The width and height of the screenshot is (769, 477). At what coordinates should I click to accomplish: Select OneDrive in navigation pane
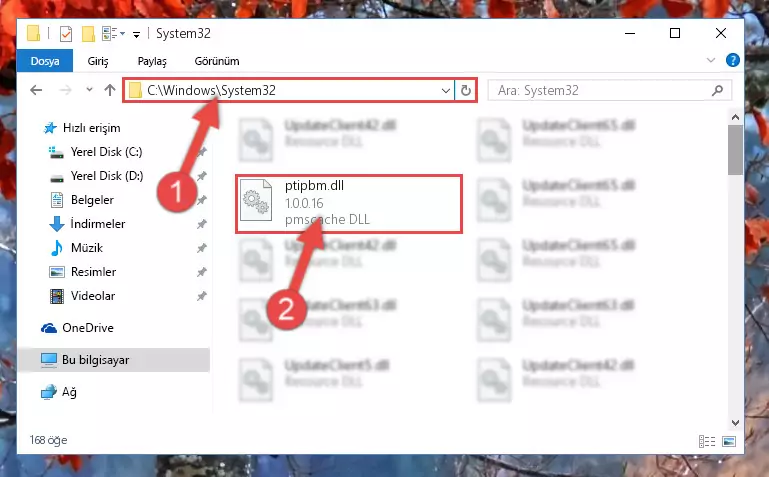click(88, 328)
